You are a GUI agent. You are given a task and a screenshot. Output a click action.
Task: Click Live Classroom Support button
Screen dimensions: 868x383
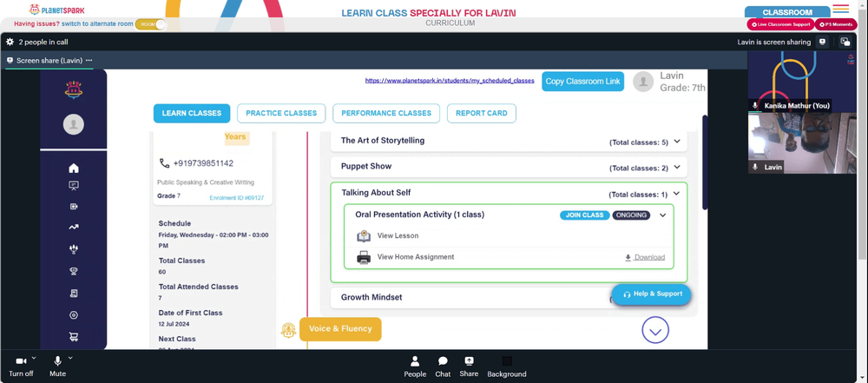point(780,24)
